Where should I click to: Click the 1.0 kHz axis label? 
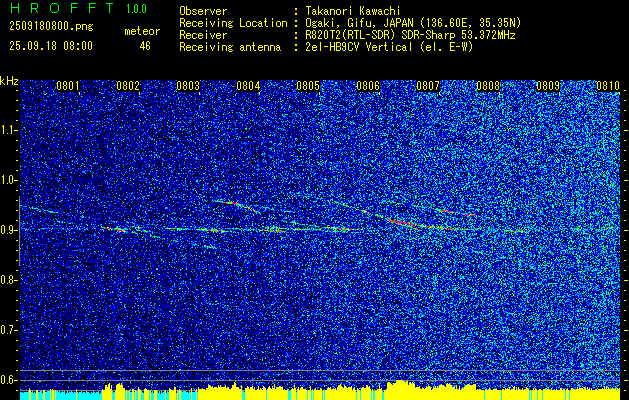(8, 180)
